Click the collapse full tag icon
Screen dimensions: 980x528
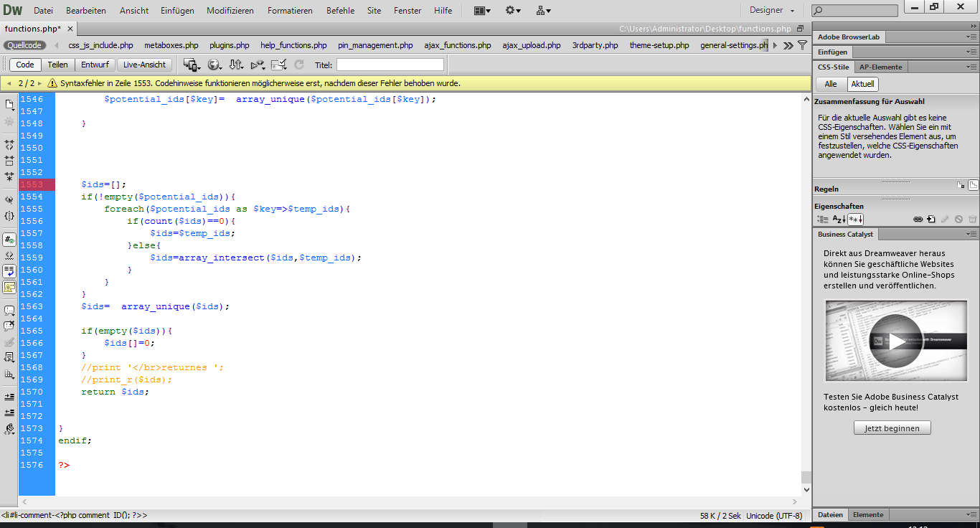click(x=9, y=144)
